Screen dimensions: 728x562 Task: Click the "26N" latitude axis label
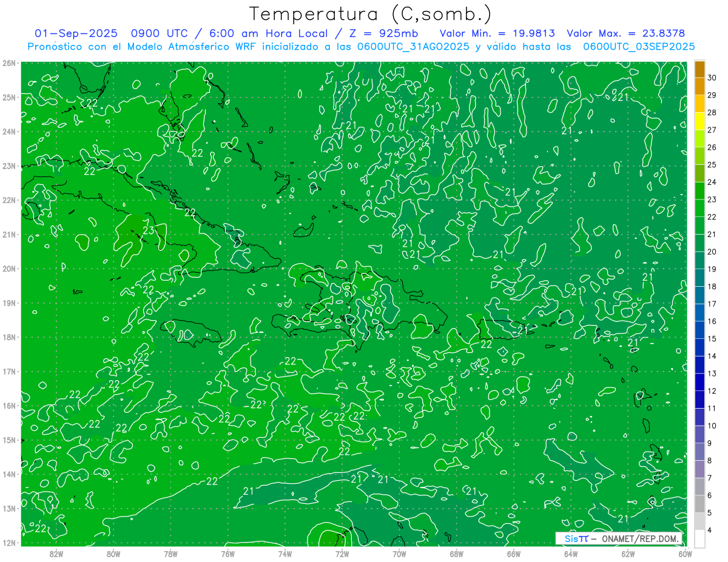(x=9, y=63)
